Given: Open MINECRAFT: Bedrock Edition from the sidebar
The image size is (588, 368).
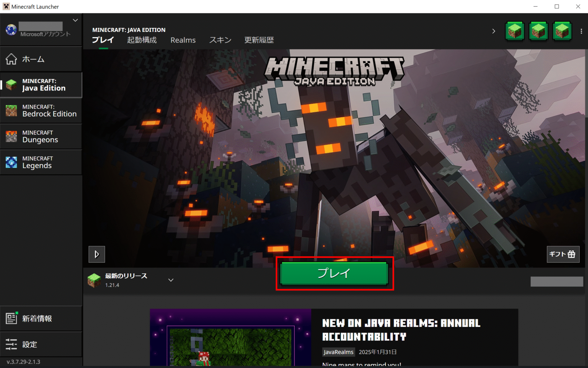Looking at the screenshot, I should click(x=41, y=111).
